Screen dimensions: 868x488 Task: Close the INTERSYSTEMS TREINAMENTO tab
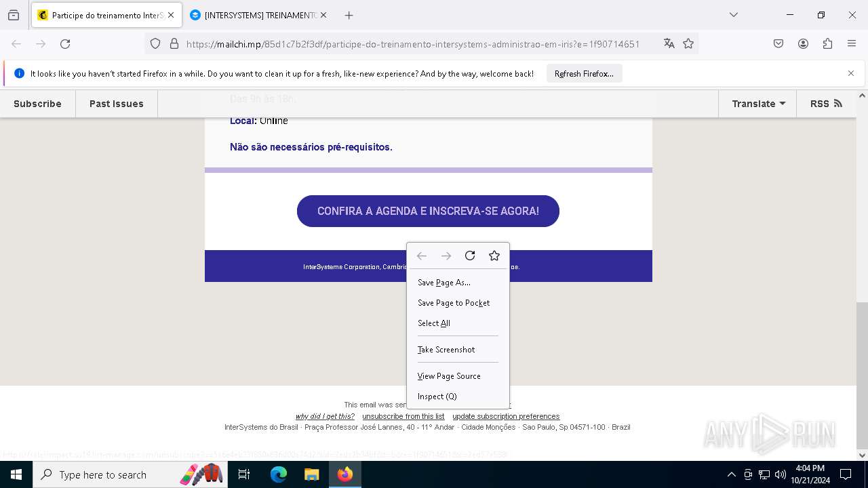pos(323,15)
